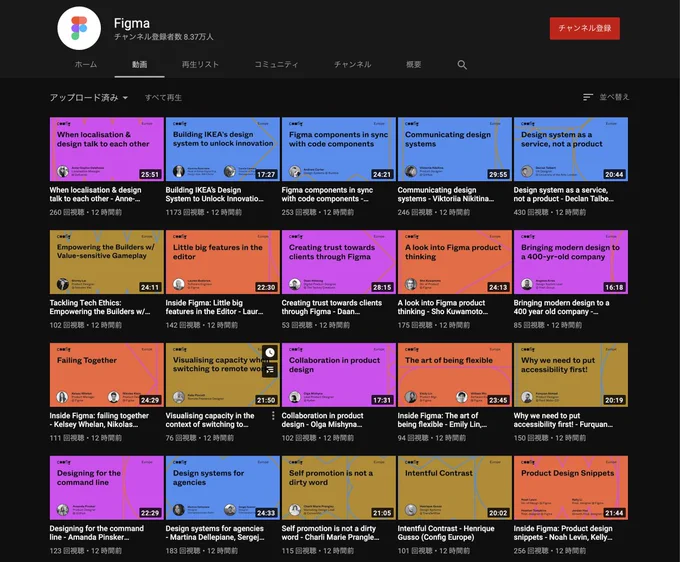Click the チャンネル登録者数 8.37万人 subscriber count
Screen dimensions: 680x562
pos(163,37)
